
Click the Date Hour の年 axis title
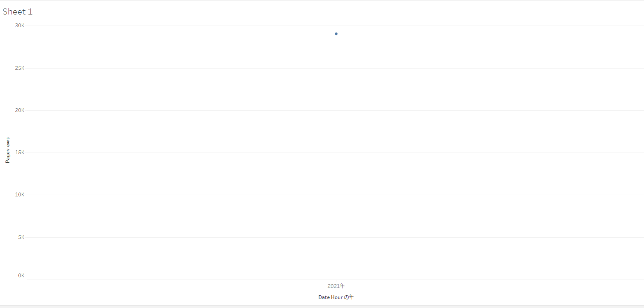coord(336,297)
